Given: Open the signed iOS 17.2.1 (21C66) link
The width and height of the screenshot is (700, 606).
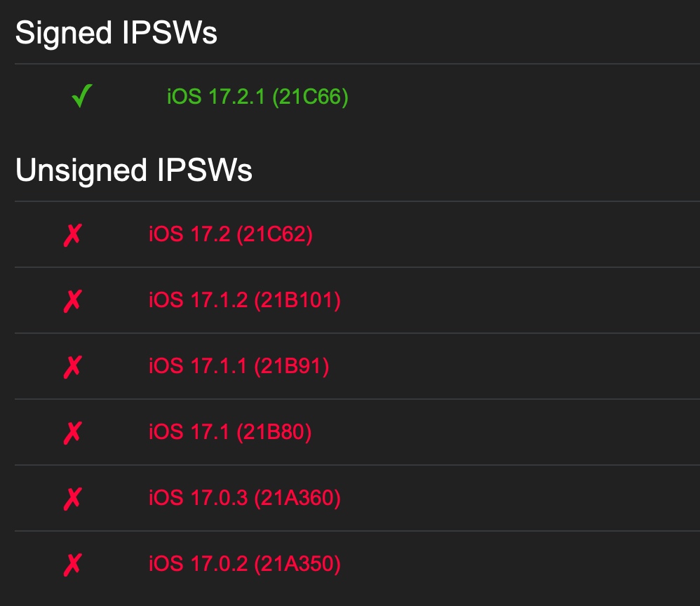Looking at the screenshot, I should 257,97.
